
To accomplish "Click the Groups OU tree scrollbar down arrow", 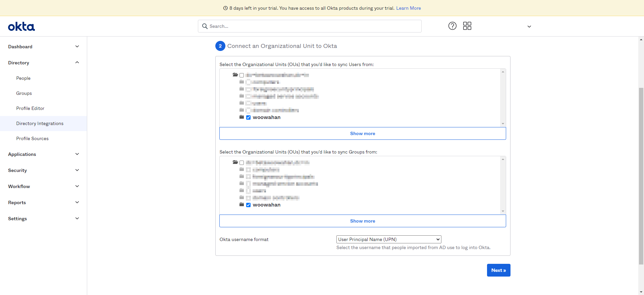I will pos(503,211).
